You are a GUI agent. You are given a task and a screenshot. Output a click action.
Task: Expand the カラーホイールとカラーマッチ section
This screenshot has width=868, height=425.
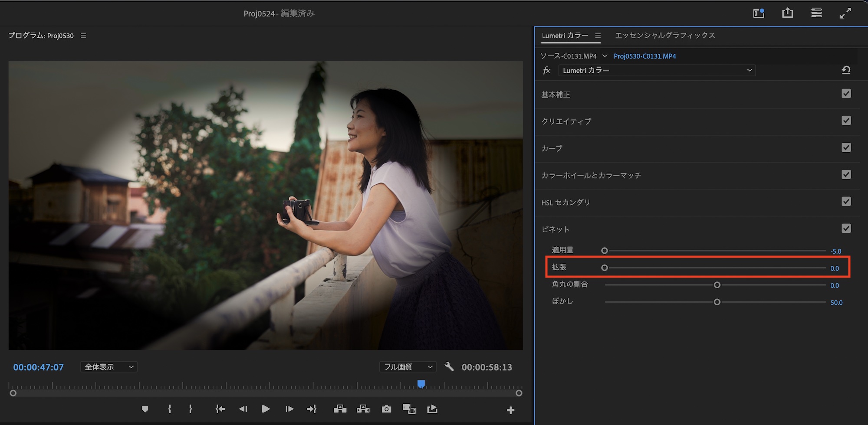(x=591, y=175)
